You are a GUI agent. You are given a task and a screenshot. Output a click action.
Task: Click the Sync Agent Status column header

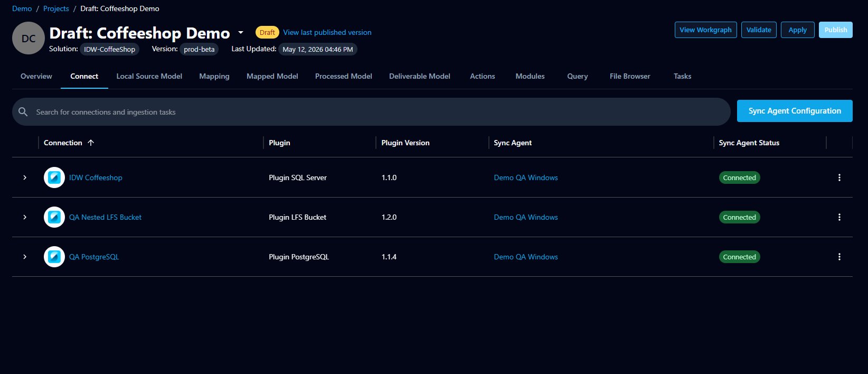[x=749, y=143]
